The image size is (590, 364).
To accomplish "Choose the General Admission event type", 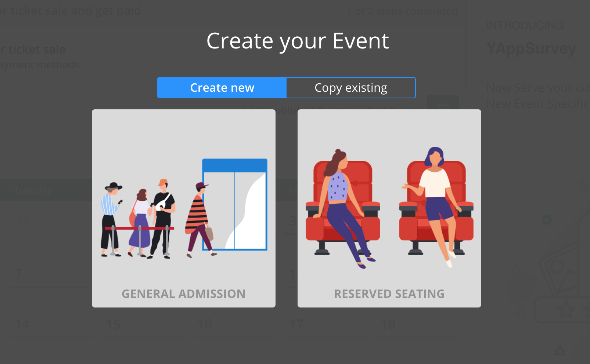I will click(184, 208).
